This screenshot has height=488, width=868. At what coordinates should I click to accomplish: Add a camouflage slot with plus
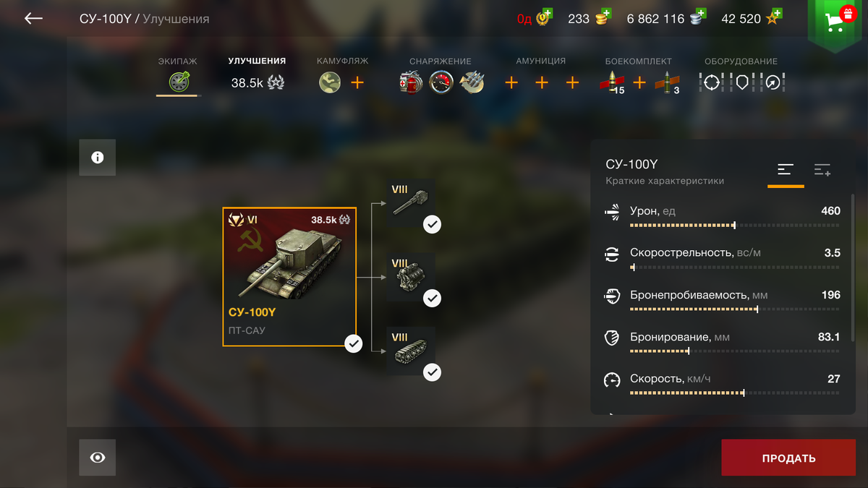(x=357, y=82)
